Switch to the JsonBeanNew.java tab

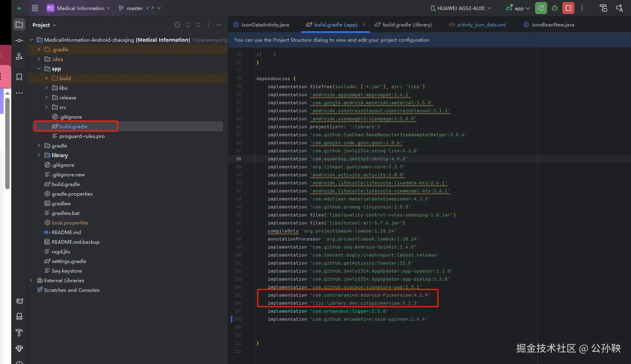549,24
